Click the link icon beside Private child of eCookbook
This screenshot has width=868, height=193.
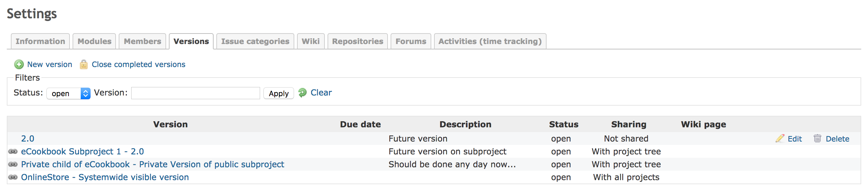tap(13, 164)
